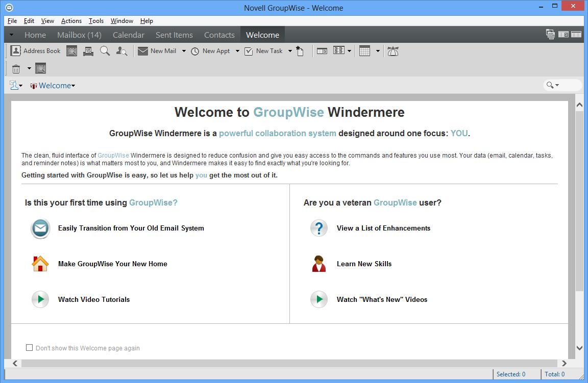Image resolution: width=588 pixels, height=383 pixels.
Task: Click the play icon beside What's New Videos
Action: pos(319,299)
